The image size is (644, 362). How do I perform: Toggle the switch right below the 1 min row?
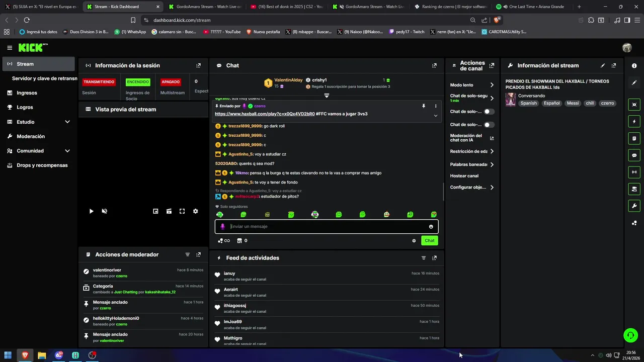click(x=489, y=112)
